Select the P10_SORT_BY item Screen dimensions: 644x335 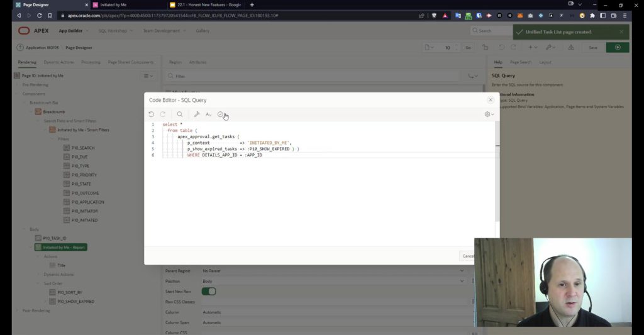[x=69, y=293]
